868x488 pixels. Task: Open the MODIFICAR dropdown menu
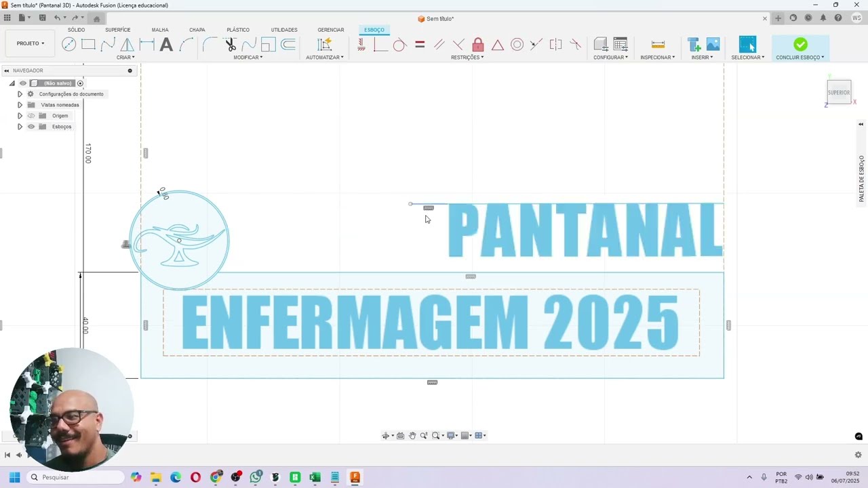click(248, 58)
